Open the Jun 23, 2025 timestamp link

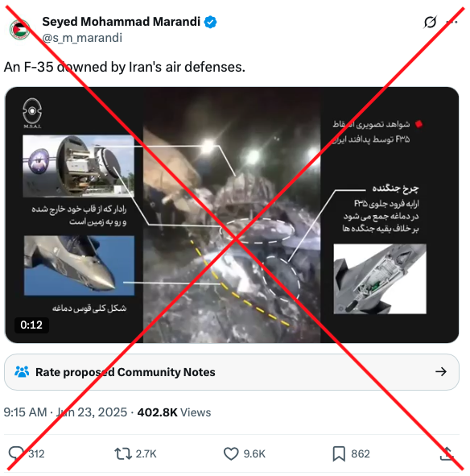pos(92,412)
